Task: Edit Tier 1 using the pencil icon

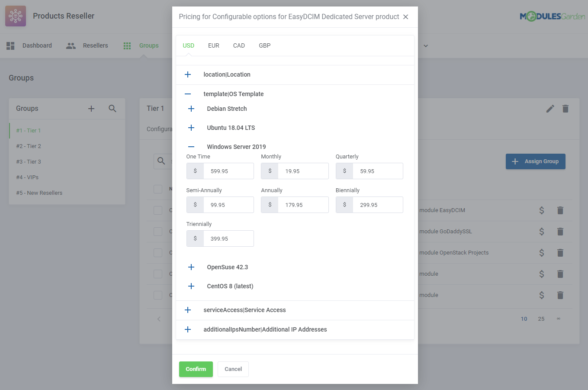Action: [550, 109]
